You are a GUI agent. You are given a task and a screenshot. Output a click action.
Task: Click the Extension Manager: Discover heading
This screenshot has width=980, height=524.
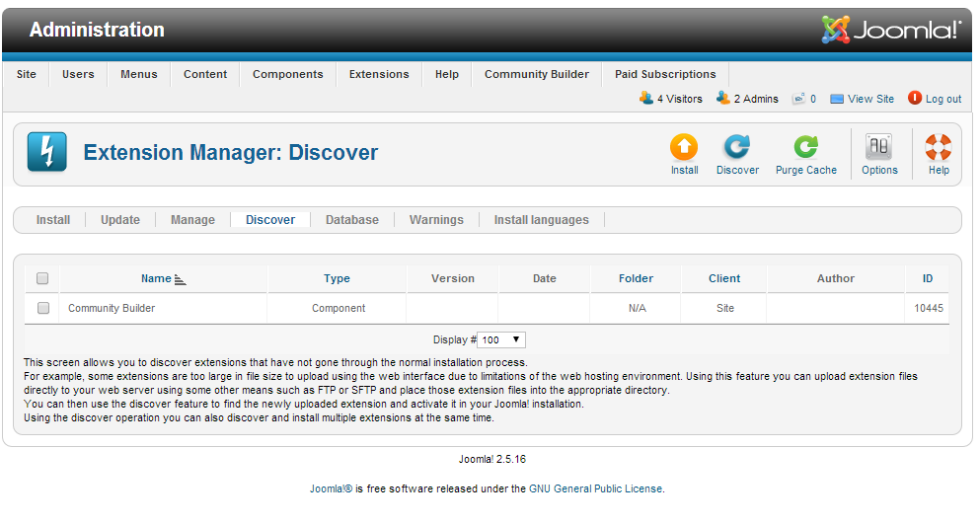[x=231, y=152]
